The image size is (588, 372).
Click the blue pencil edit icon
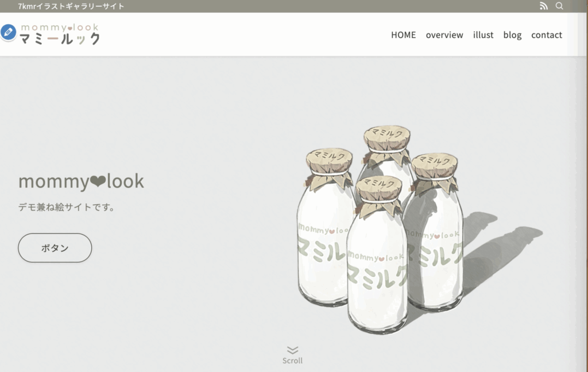pos(8,32)
